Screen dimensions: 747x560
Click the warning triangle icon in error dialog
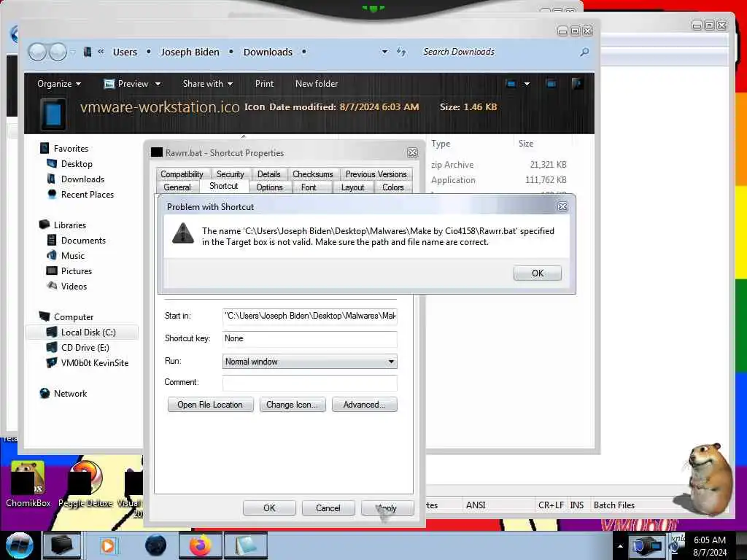coord(183,233)
